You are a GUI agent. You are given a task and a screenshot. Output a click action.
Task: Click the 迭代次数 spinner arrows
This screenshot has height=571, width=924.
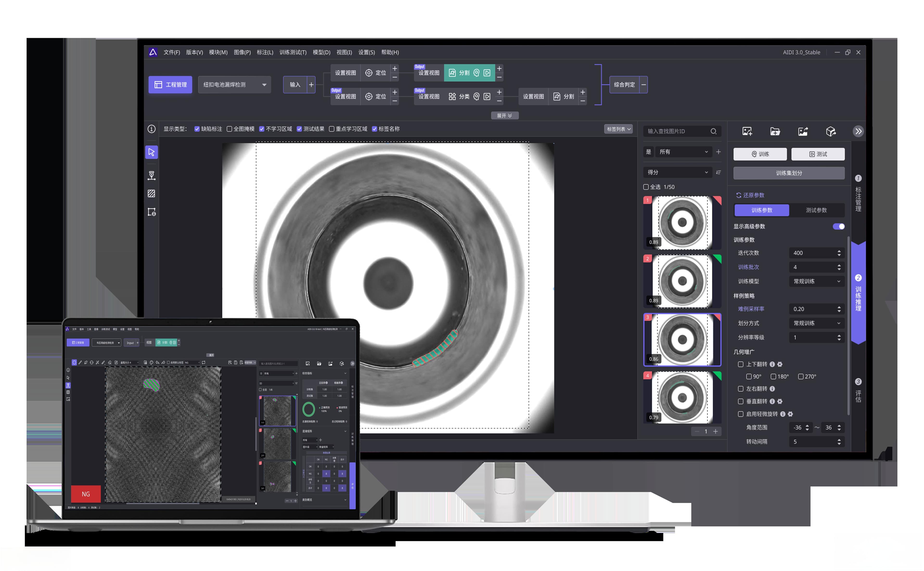(839, 253)
